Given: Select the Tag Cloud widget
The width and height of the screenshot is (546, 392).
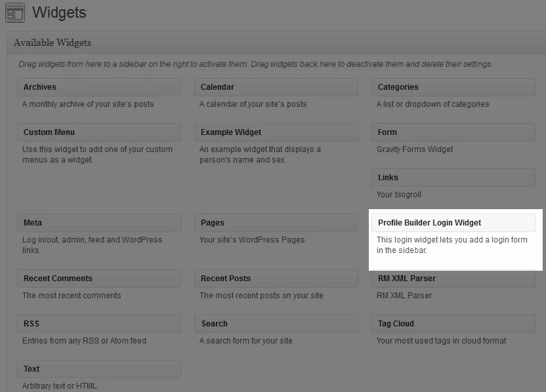Looking at the screenshot, I should coord(453,324).
